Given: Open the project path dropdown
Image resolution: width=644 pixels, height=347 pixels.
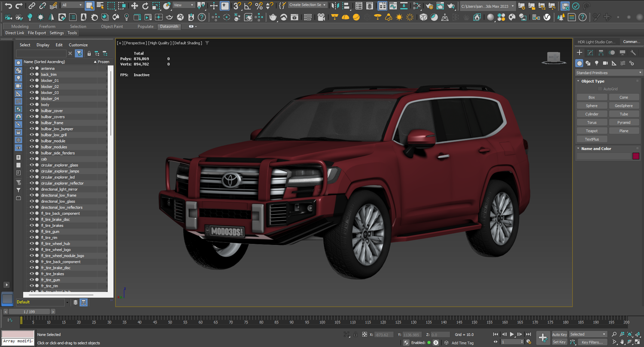Looking at the screenshot, I should 487,6.
